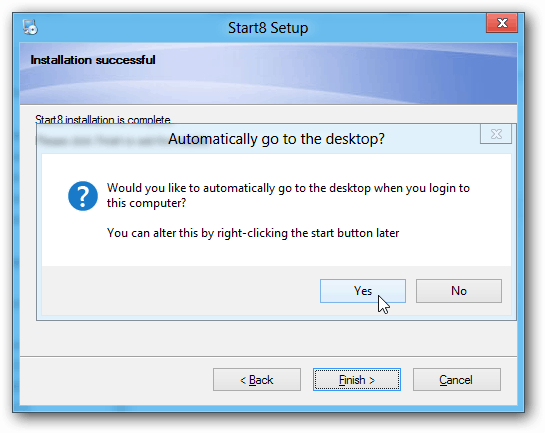545x433 pixels.
Task: Click the blue question mark icon
Action: pos(83,196)
